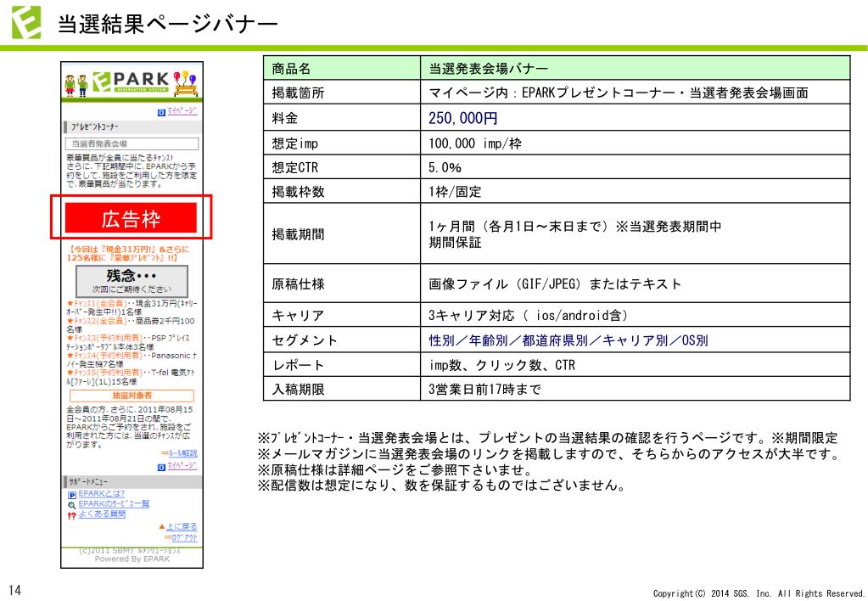868x601 pixels.
Task: Click the Copyright 2014 SGS footer text
Action: pos(759,593)
